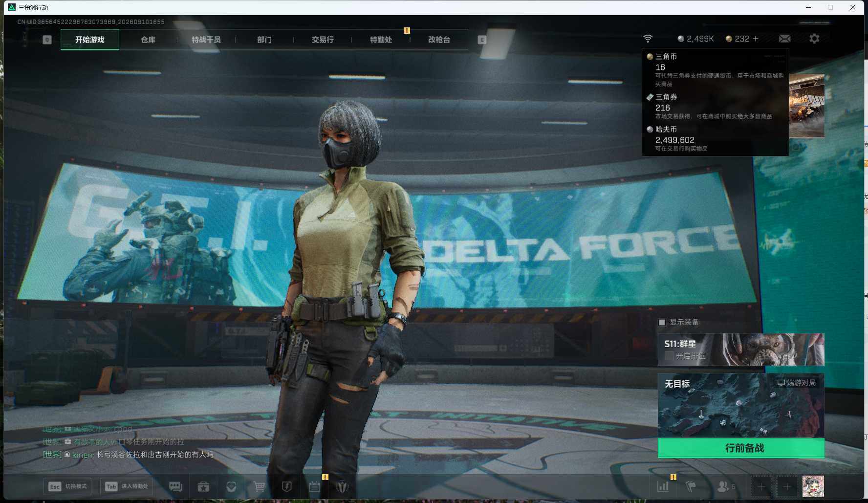The width and height of the screenshot is (868, 503).
Task: Click the lightning shield icon
Action: [287, 486]
